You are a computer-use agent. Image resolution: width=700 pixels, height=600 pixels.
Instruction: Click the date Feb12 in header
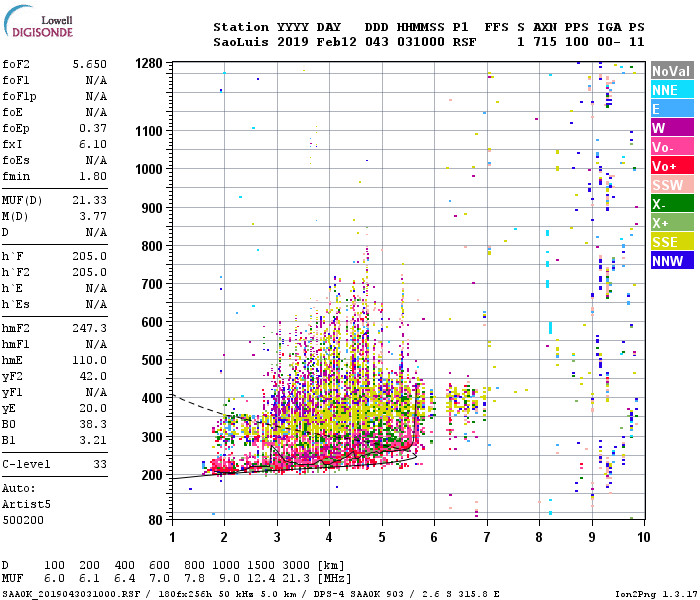click(x=337, y=42)
